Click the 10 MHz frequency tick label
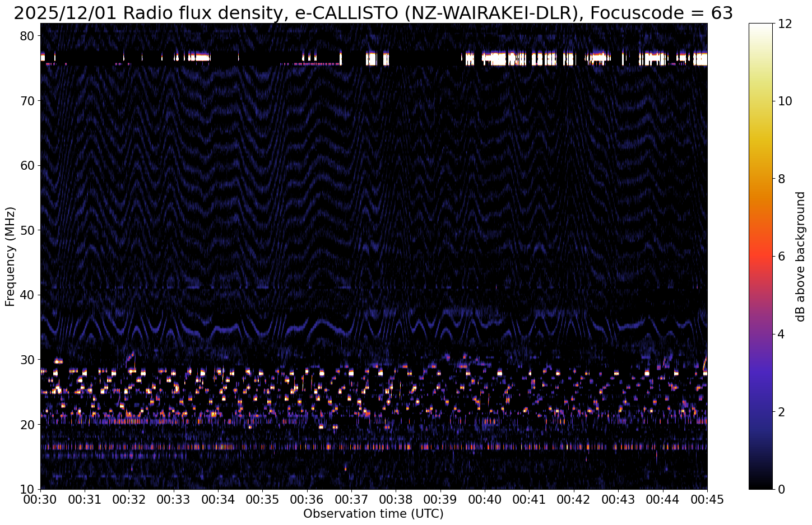 [28, 489]
